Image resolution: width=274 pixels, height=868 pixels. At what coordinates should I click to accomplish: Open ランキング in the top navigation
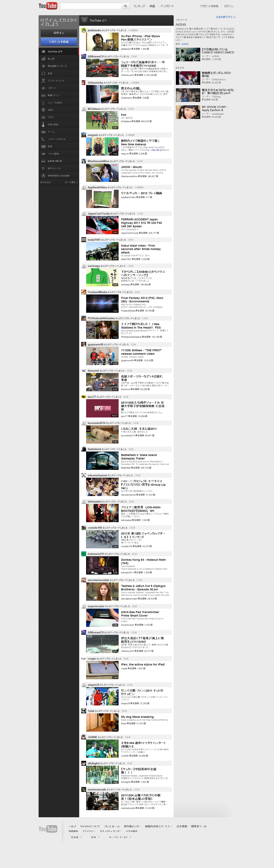pos(139,6)
